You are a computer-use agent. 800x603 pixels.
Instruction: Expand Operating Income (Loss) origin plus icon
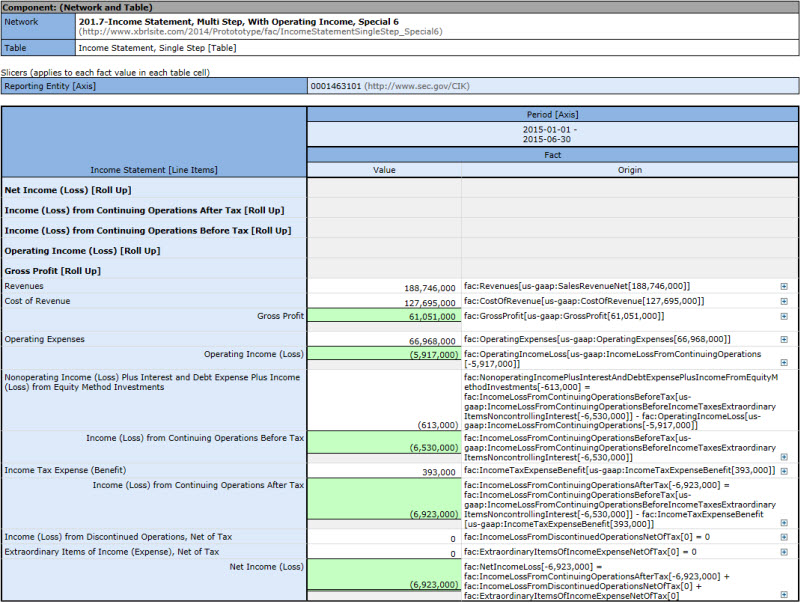(x=784, y=363)
